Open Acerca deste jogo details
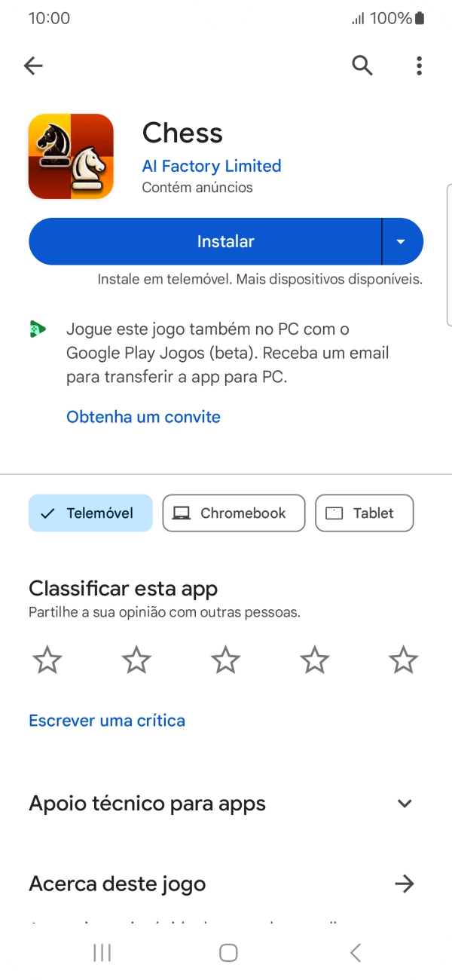Image resolution: width=452 pixels, height=980 pixels. [x=405, y=883]
